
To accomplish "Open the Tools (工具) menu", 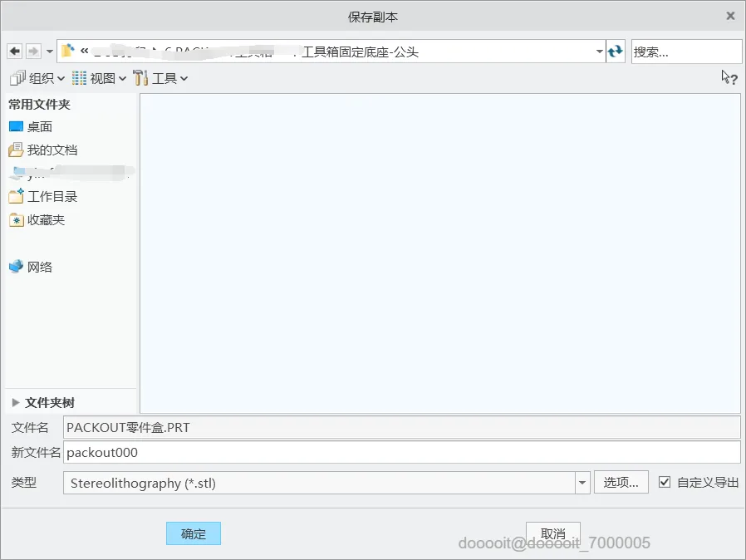I will click(160, 78).
